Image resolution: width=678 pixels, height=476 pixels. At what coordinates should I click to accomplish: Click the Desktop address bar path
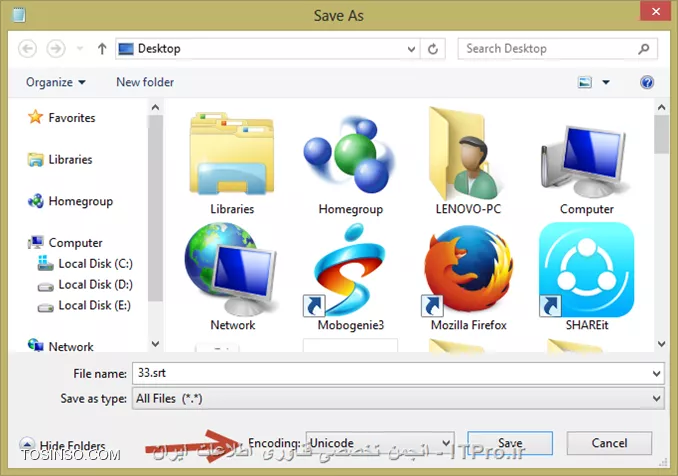coord(159,49)
